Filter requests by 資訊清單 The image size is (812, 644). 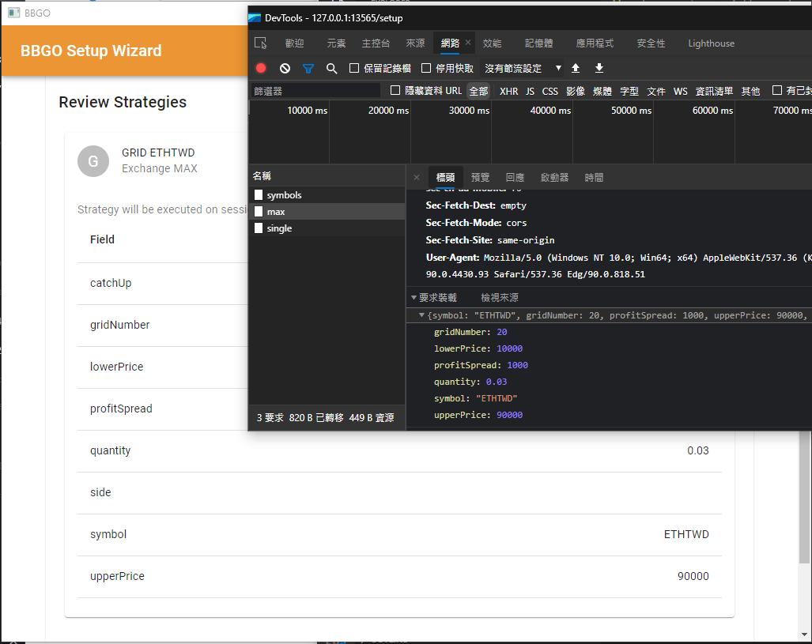714,91
